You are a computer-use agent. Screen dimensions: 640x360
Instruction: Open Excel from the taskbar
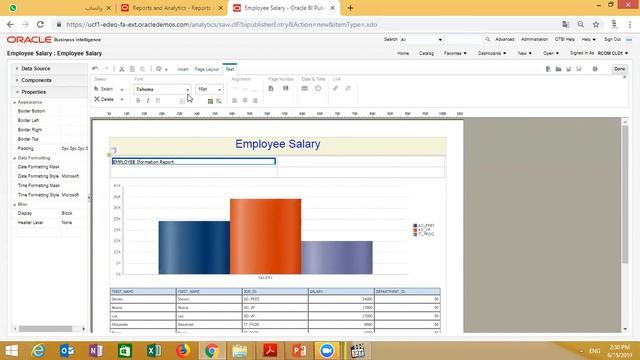(x=154, y=351)
